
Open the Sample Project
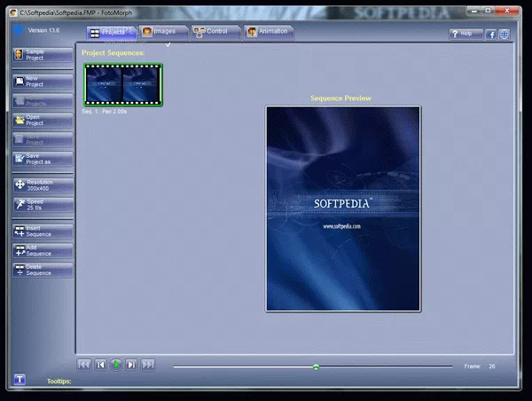pyautogui.click(x=42, y=56)
